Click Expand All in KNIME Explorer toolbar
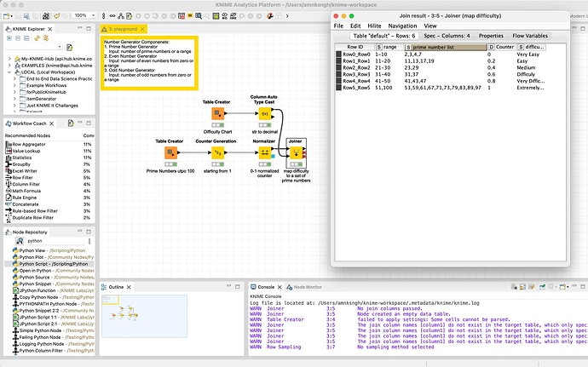 tap(9, 38)
